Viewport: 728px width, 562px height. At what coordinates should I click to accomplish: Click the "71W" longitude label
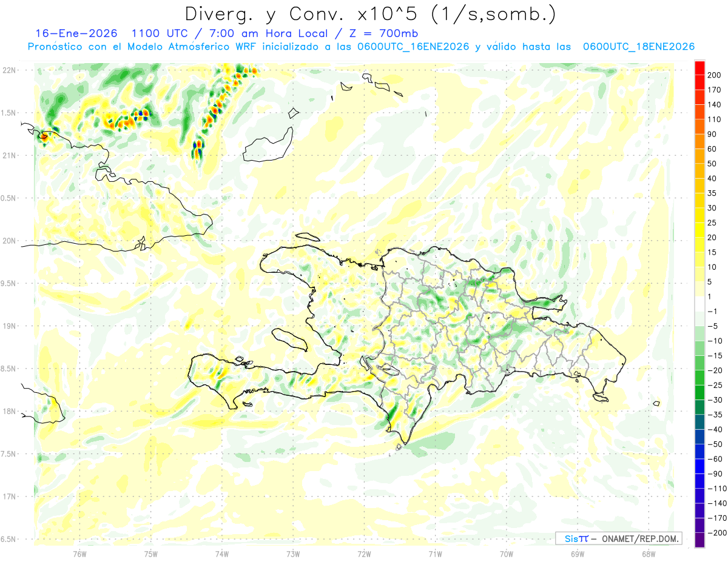435,554
